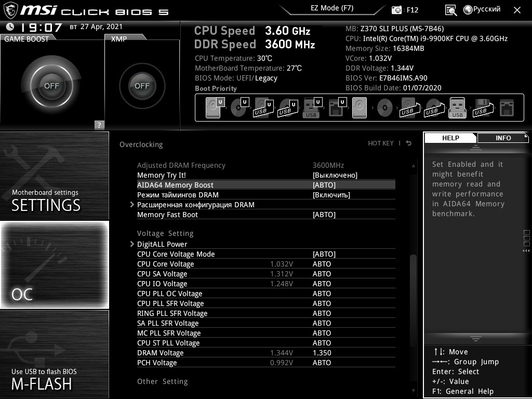Viewport: 532px width, 399px height.
Task: Select the first UEFI hard disk boot device icon
Action: click(x=215, y=108)
